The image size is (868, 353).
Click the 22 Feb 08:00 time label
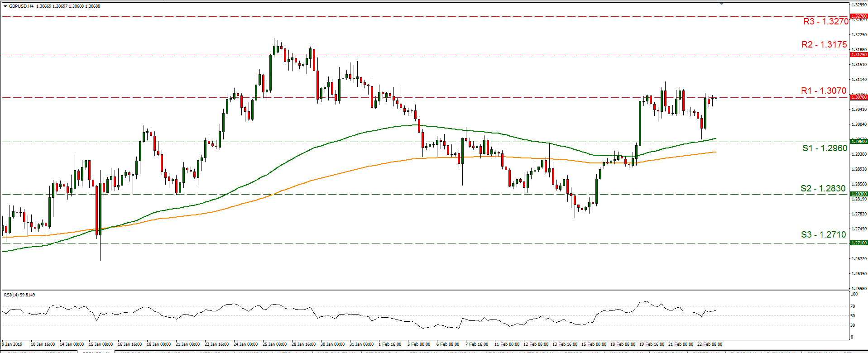point(710,344)
